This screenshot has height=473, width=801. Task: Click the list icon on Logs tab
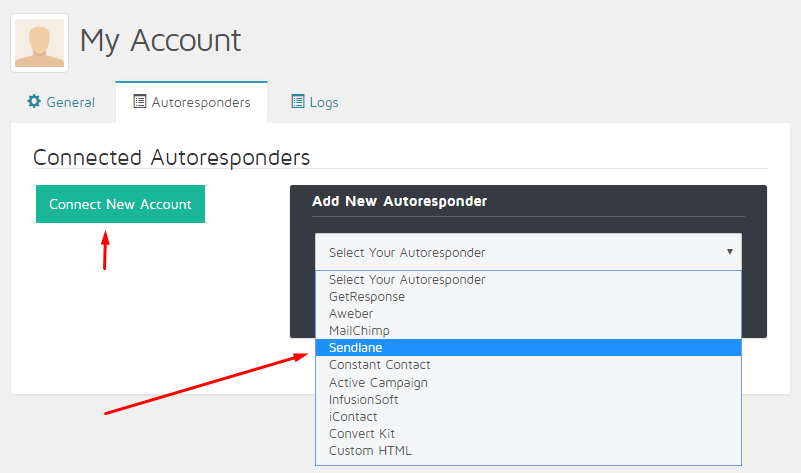(298, 101)
